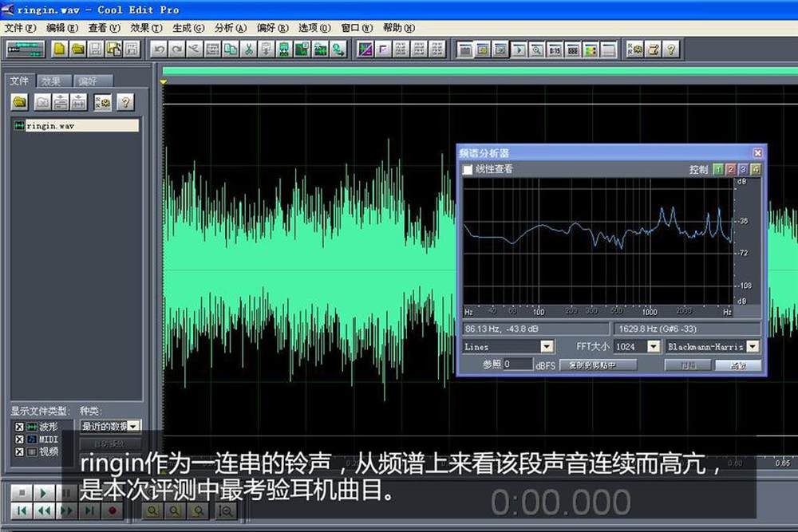This screenshot has width=798, height=532.
Task: Click the help question mark in the main toolbar
Action: click(672, 49)
